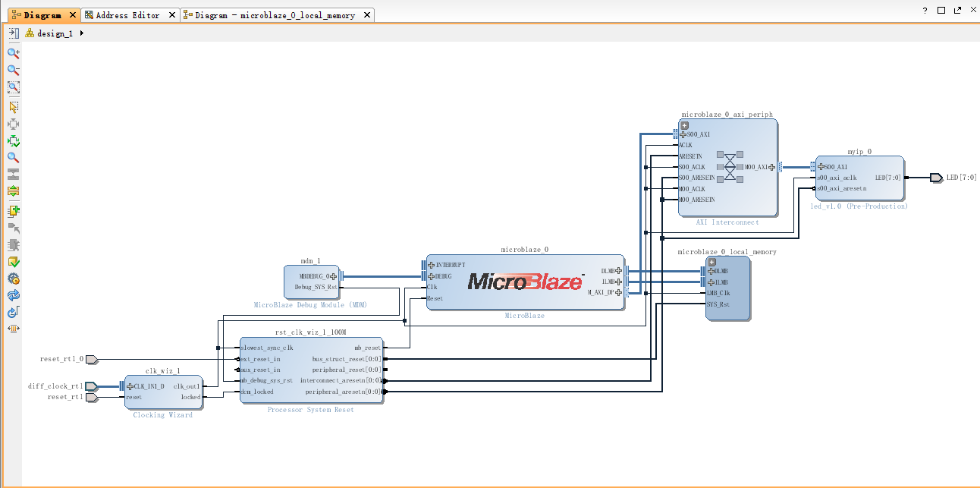This screenshot has height=488, width=980.
Task: Click the Zoom In toolbar icon
Action: point(13,53)
